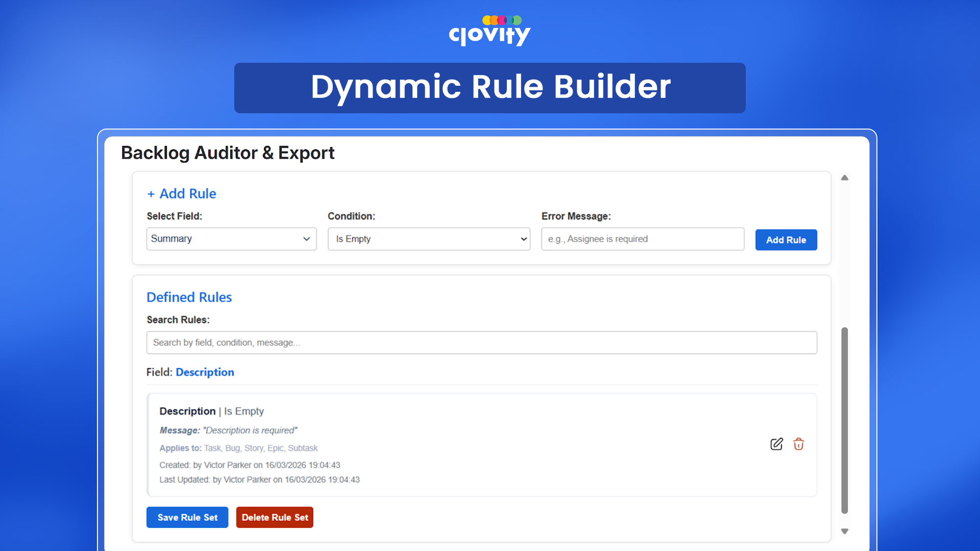Click the vertical scrollbar thumb
This screenshot has height=551, width=980.
(x=845, y=420)
